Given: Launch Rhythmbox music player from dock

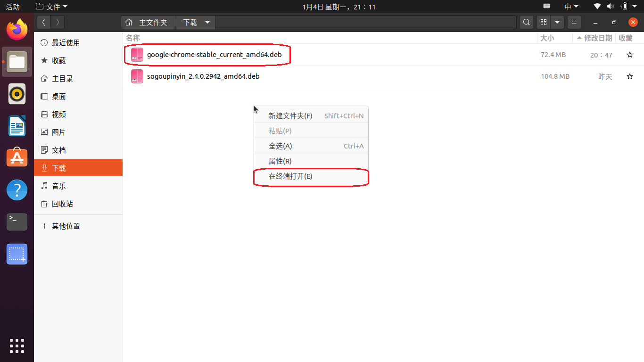Looking at the screenshot, I should click(17, 94).
